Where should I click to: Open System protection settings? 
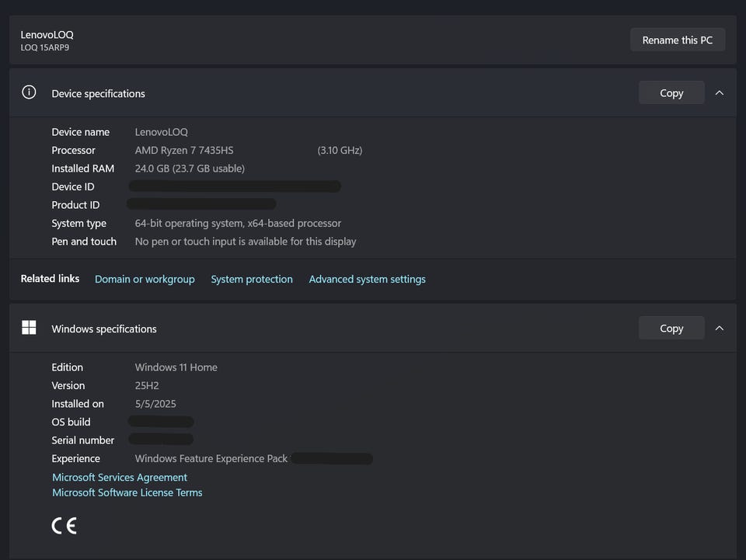(x=252, y=279)
